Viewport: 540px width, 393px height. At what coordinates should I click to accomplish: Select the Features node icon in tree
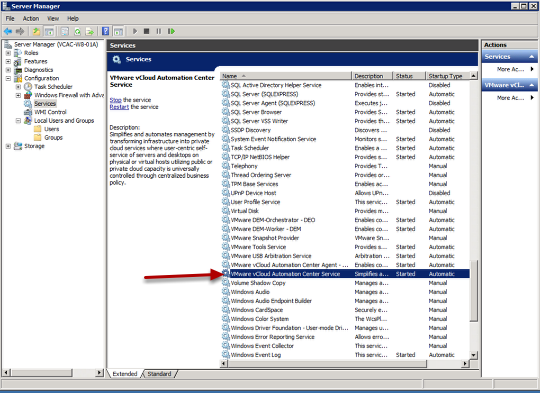click(18, 62)
